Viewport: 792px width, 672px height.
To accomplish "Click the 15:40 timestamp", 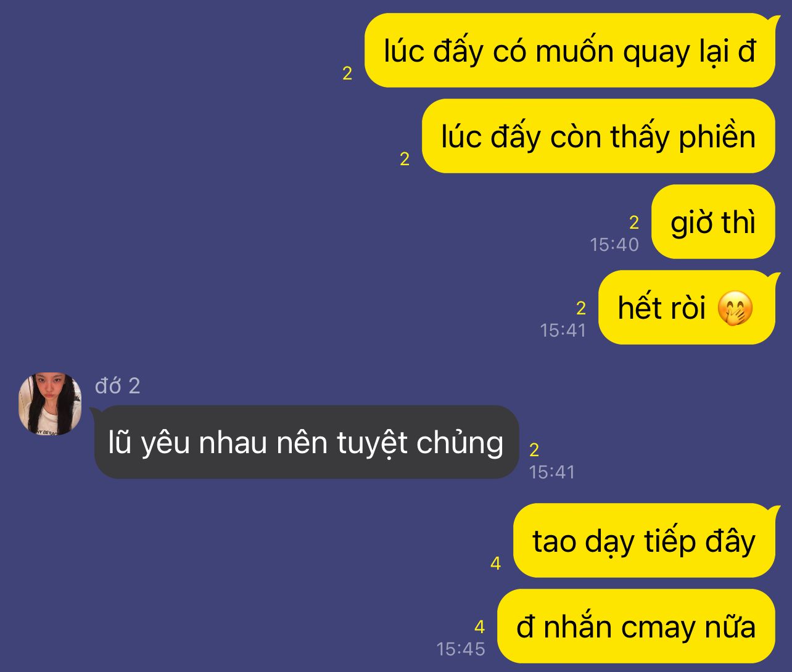I will tap(614, 245).
